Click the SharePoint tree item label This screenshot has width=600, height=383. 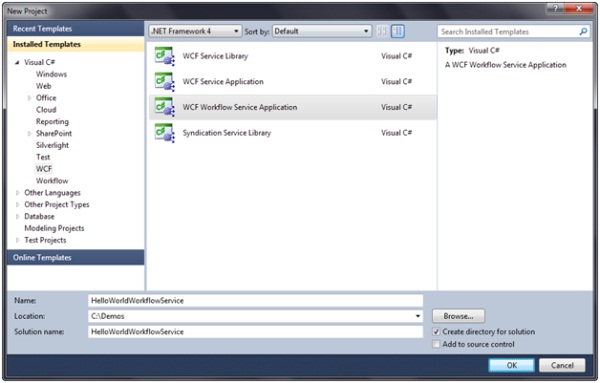pyautogui.click(x=54, y=134)
